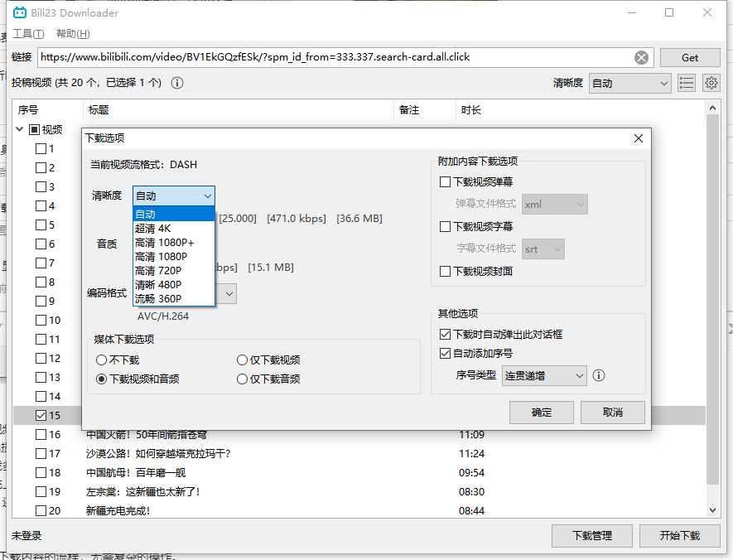
Task: Open the 工具 menu
Action: [x=28, y=34]
